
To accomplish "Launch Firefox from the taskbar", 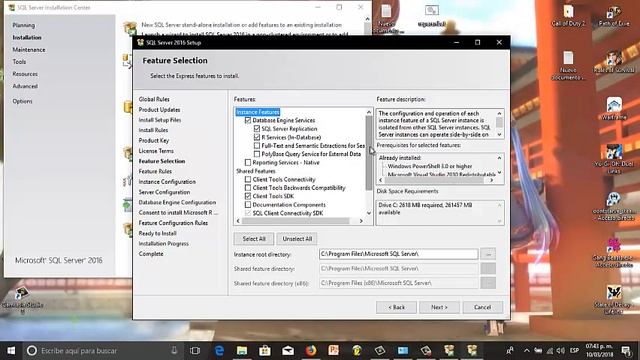I will [311, 351].
